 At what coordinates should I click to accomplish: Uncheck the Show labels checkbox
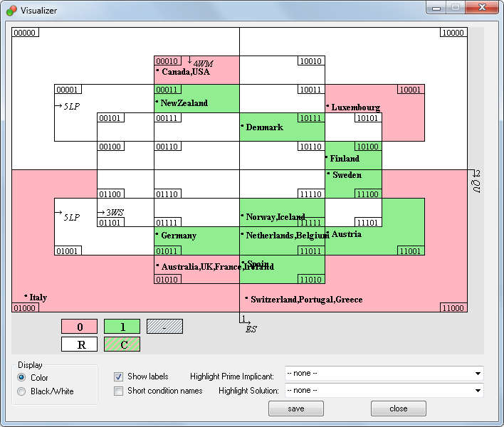pos(119,376)
